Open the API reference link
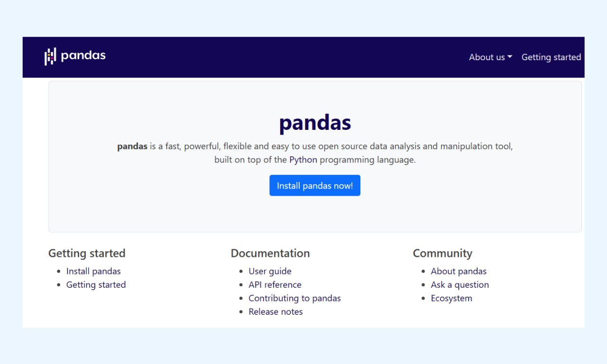 click(x=275, y=284)
